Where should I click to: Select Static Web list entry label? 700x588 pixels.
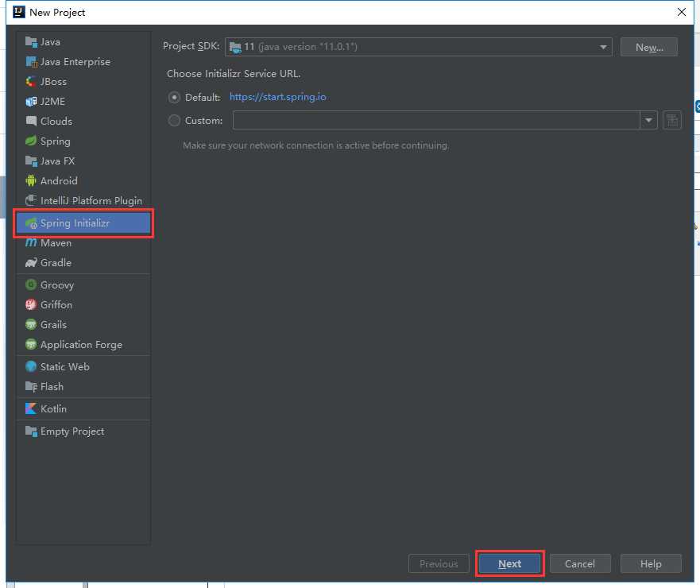coord(64,366)
